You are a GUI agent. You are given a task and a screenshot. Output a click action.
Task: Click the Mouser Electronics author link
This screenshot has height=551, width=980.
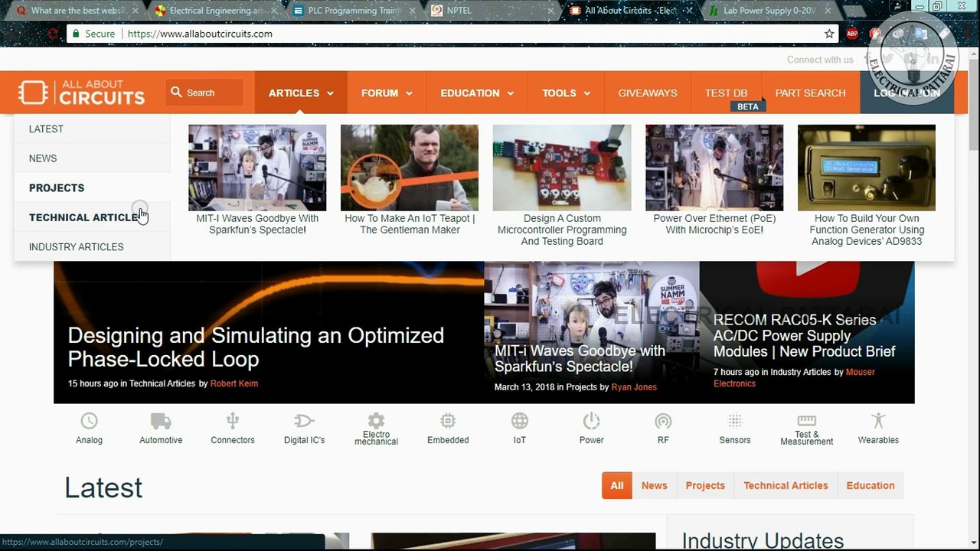click(x=794, y=377)
